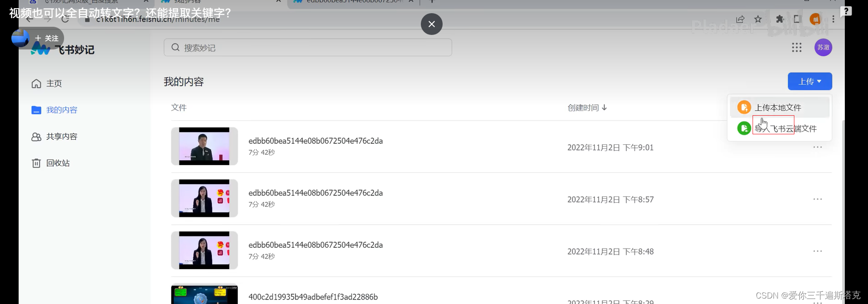Screen dimensions: 868x304
Task: Click the home icon beside 主页
Action: 36,83
